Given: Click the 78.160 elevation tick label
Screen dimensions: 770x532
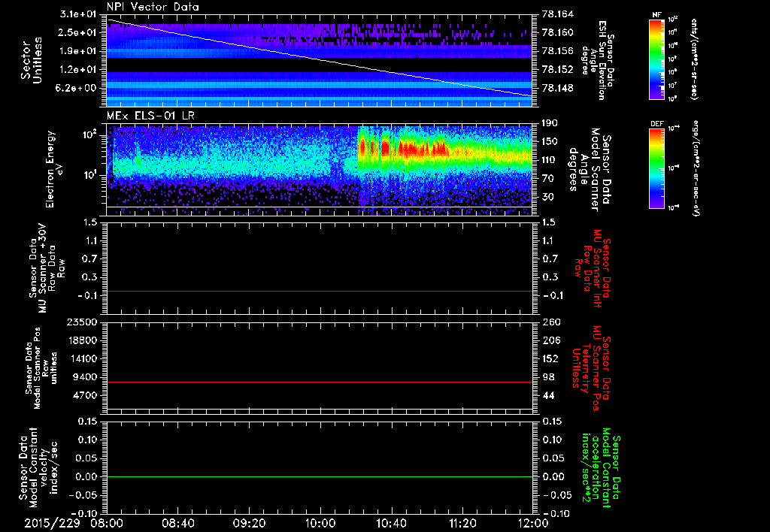Looking at the screenshot, I should [557, 32].
